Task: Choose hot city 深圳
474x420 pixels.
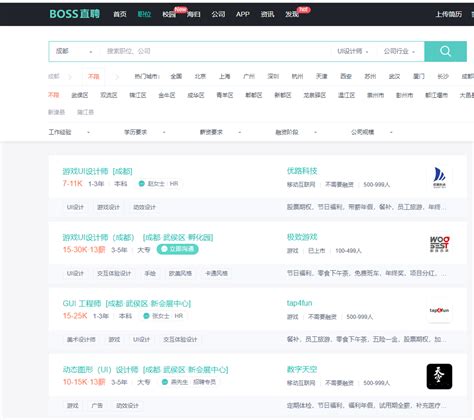Action: point(273,76)
